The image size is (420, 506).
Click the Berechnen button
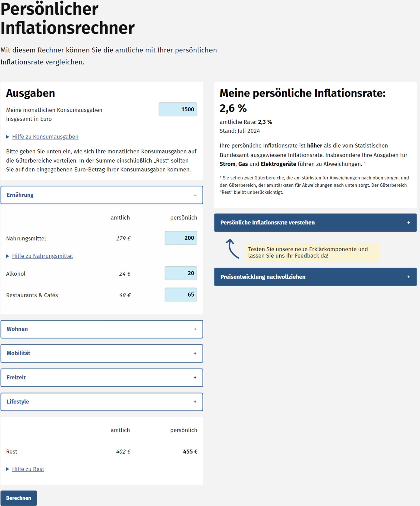[19, 498]
